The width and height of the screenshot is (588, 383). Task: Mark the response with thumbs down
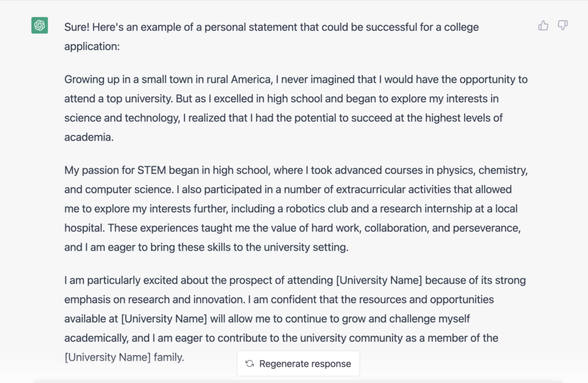563,25
